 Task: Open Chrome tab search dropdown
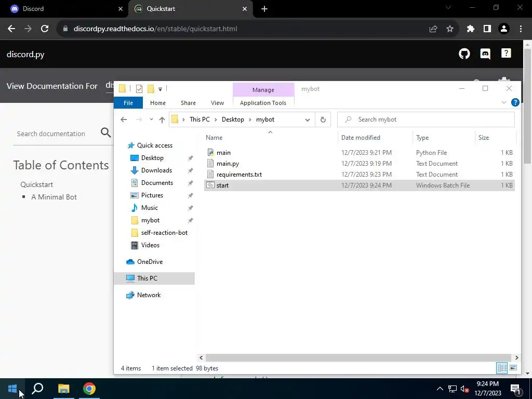coord(448,7)
